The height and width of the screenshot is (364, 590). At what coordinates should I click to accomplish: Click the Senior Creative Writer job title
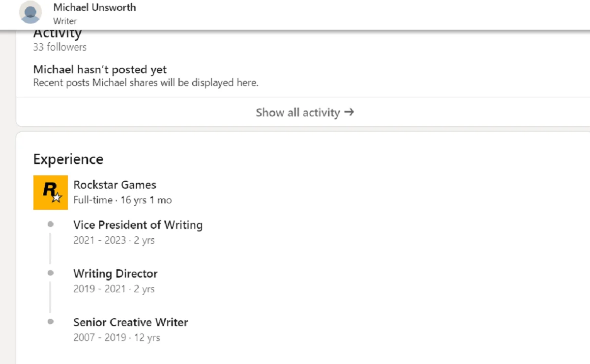click(x=130, y=322)
